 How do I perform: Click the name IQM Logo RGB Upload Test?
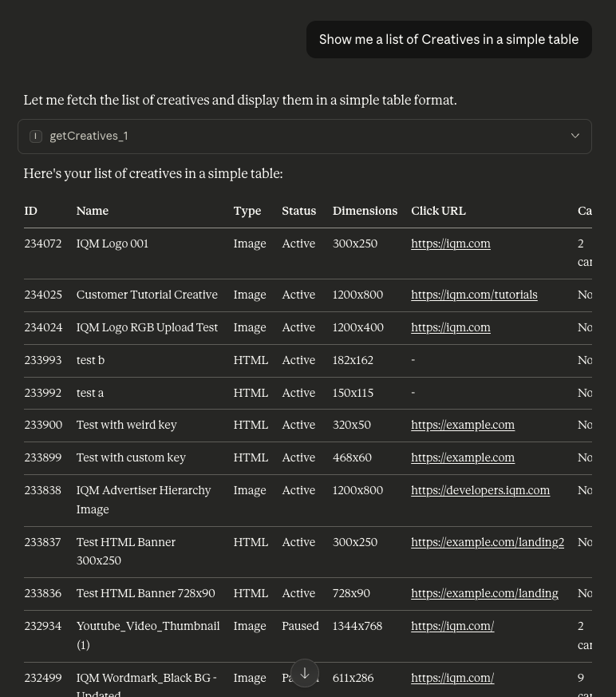(x=147, y=327)
